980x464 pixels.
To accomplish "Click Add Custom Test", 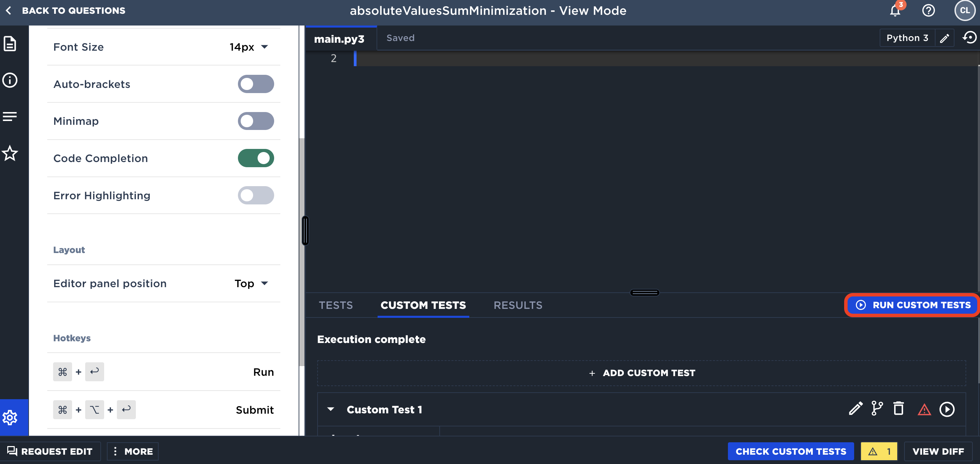I will pos(641,373).
